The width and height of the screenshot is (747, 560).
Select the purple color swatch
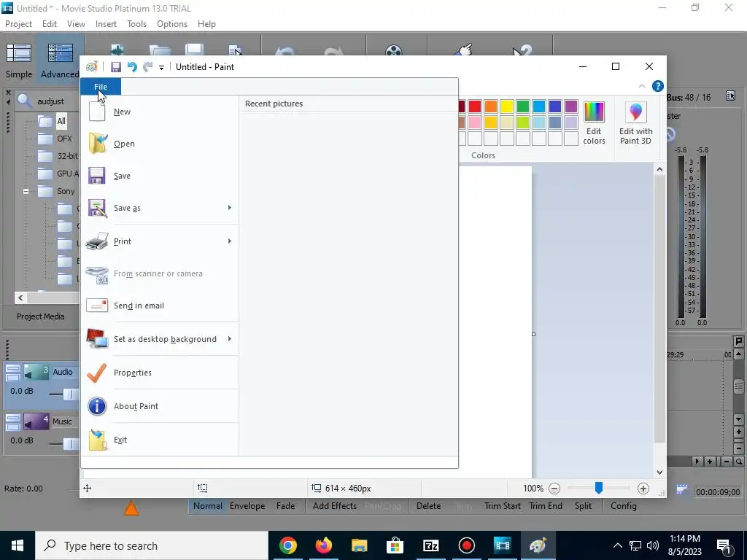(x=570, y=106)
